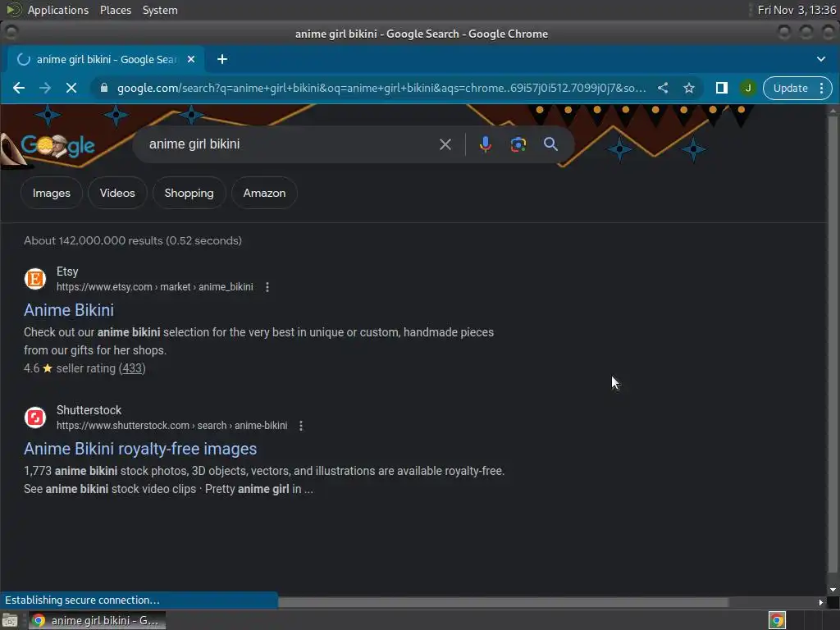Click the lock icon in address bar
The width and height of the screenshot is (840, 630).
(x=104, y=88)
